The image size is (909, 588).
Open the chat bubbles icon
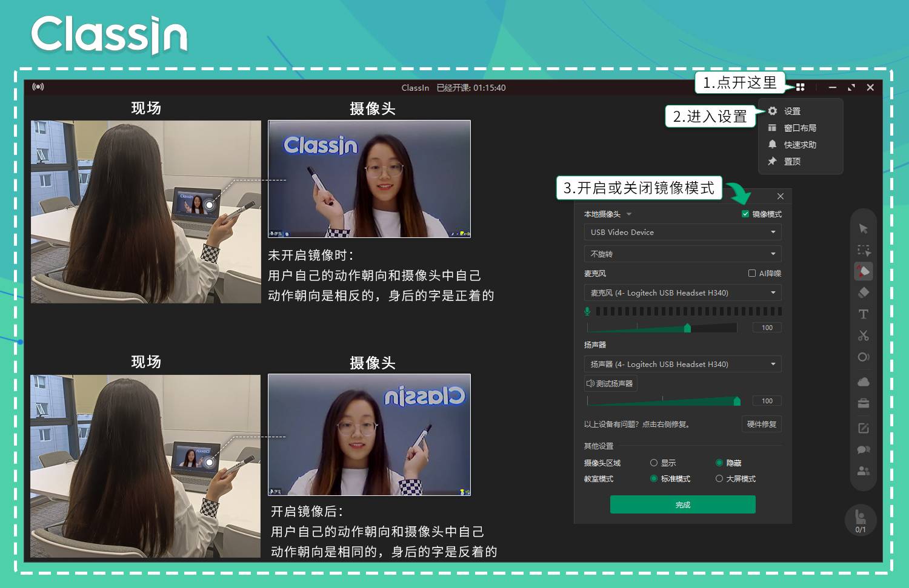pyautogui.click(x=864, y=449)
